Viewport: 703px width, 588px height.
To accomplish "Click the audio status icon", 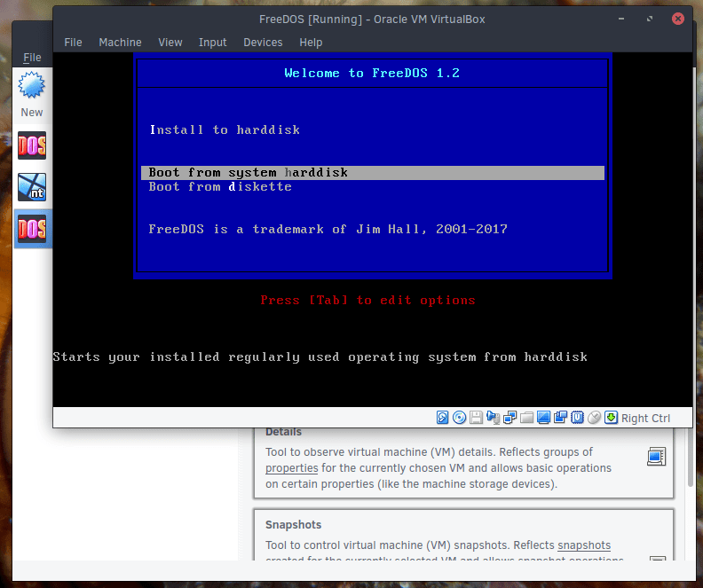I will 493,418.
